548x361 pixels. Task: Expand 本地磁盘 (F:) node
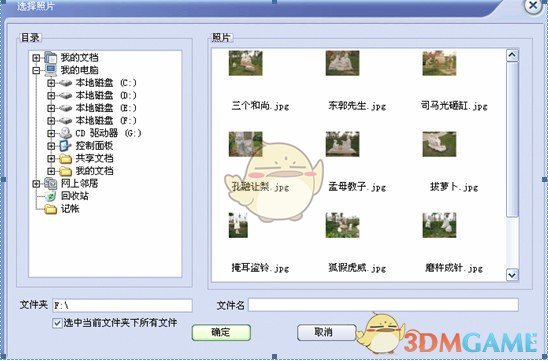[x=51, y=121]
